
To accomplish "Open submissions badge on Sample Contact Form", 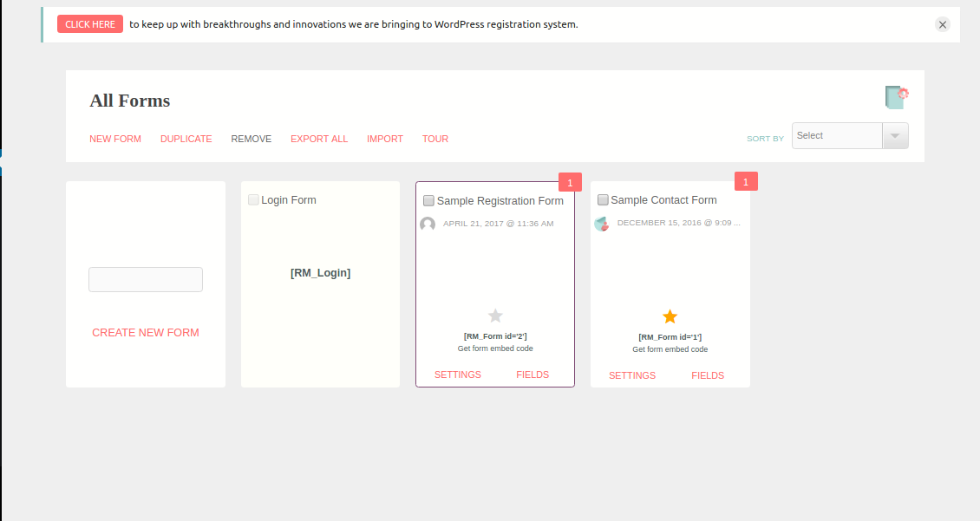I will [x=746, y=181].
